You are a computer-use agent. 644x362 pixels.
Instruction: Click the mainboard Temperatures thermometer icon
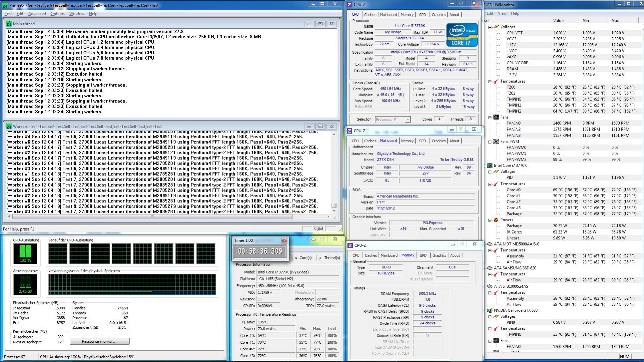click(x=496, y=81)
